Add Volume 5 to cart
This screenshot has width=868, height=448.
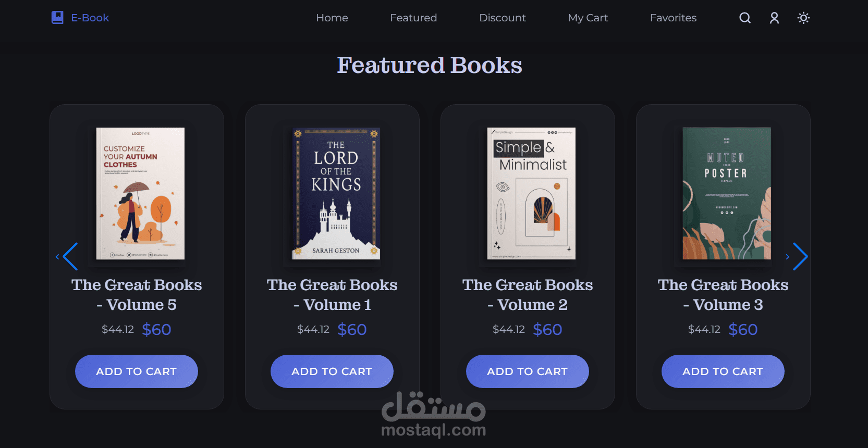click(137, 371)
